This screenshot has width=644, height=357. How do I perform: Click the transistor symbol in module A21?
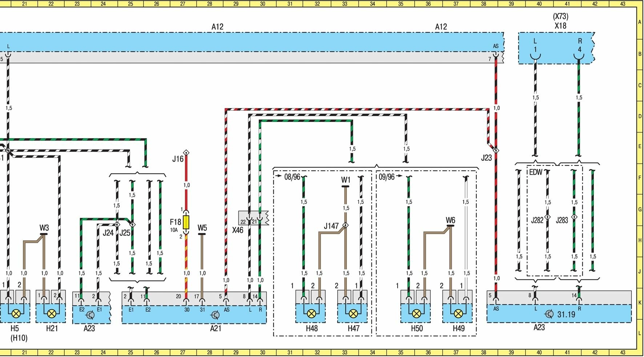coord(215,315)
